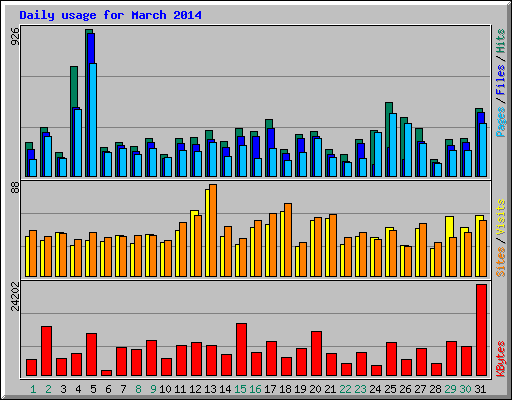The height and width of the screenshot is (400, 512).
Task: Select the 'Hits' legend label
Action: tap(501, 41)
